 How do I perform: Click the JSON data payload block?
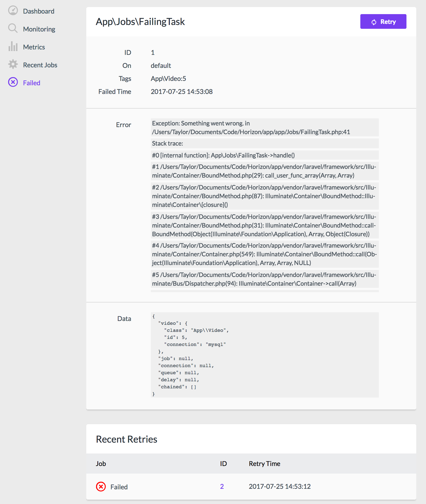(265, 355)
